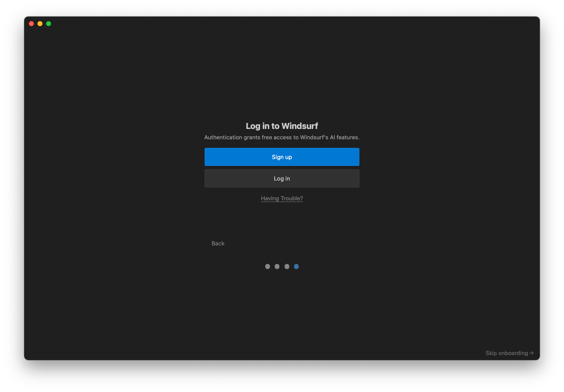Open the Having Trouble? link
Image resolution: width=564 pixels, height=392 pixels.
282,199
